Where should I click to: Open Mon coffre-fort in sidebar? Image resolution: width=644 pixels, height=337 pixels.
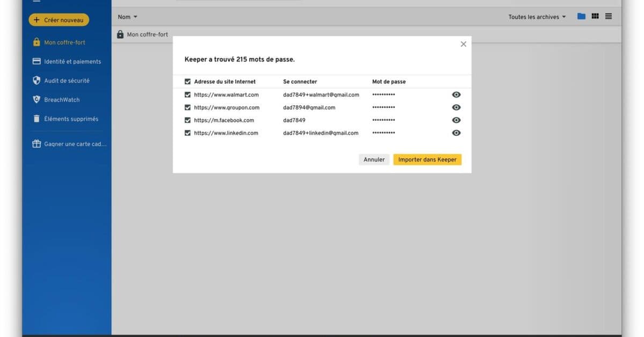64,42
